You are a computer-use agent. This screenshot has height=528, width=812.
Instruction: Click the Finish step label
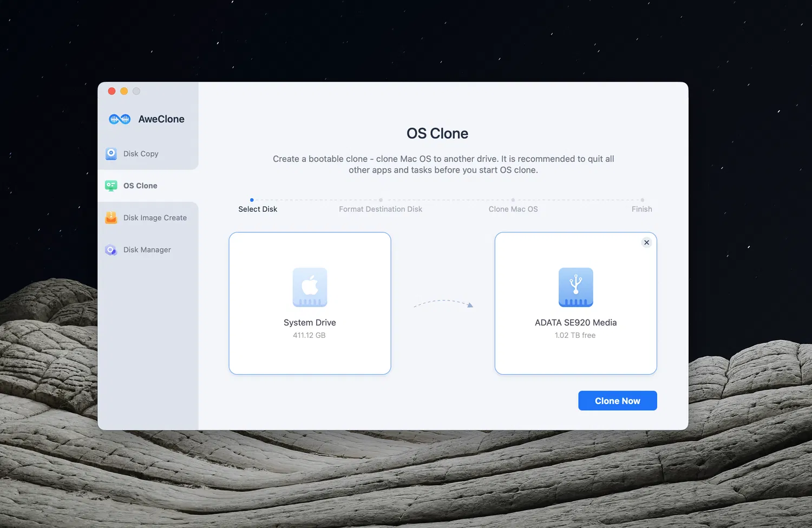tap(642, 209)
